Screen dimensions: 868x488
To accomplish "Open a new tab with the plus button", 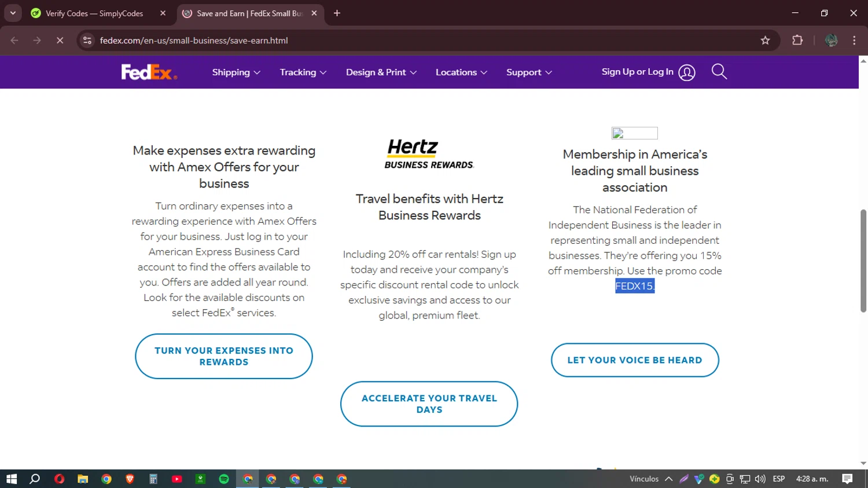I will coord(337,13).
